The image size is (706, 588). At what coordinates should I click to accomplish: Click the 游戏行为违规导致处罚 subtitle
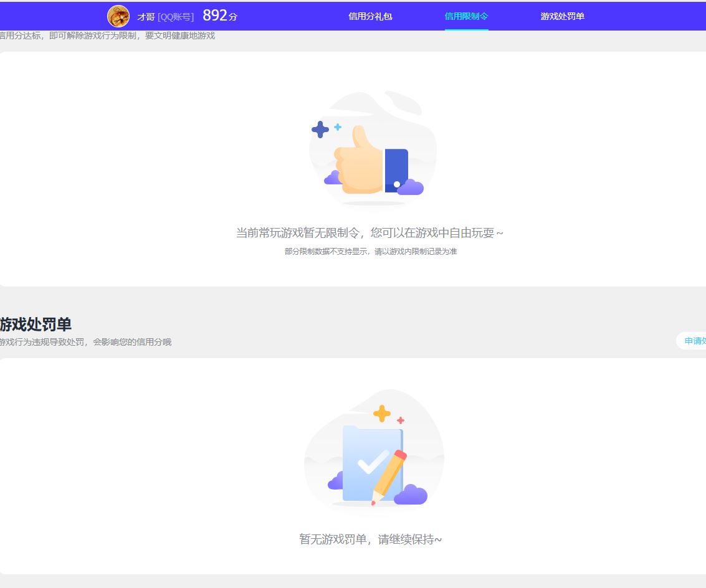pyautogui.click(x=85, y=342)
